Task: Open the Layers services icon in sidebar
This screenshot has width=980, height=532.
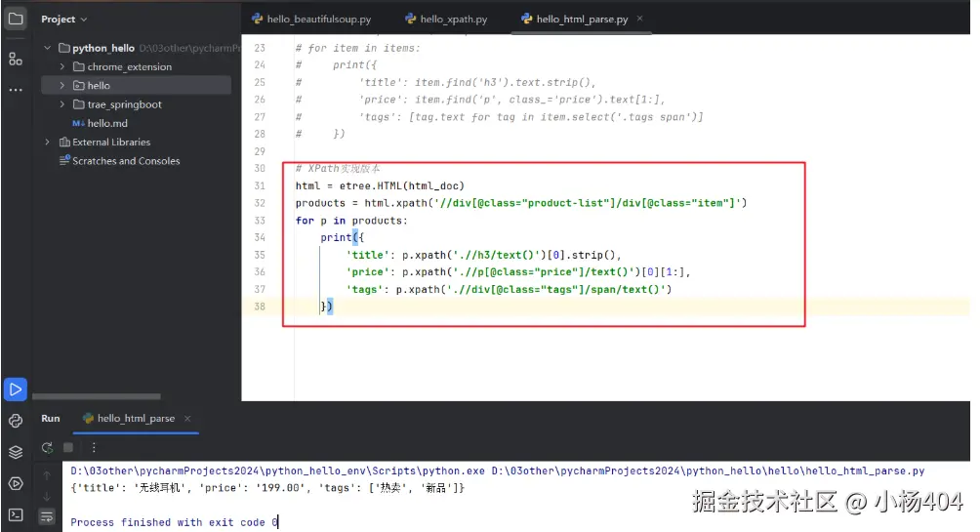Action: pos(16,452)
